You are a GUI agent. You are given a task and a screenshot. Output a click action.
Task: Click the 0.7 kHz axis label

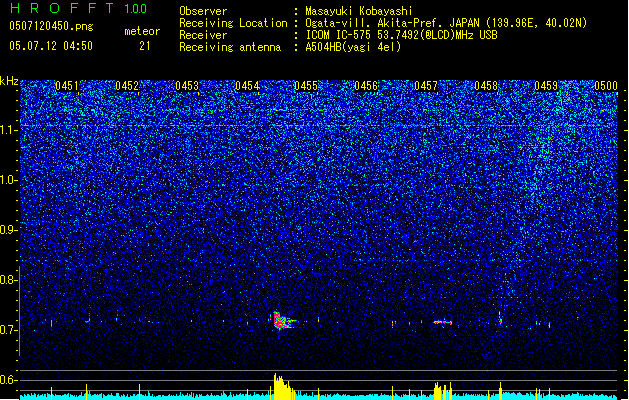tap(8, 330)
